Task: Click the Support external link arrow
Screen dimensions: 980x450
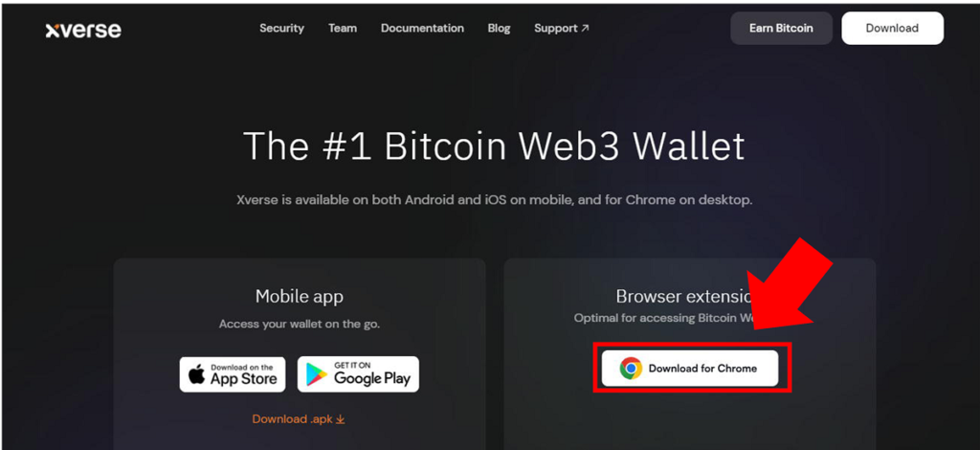Action: pyautogui.click(x=585, y=28)
